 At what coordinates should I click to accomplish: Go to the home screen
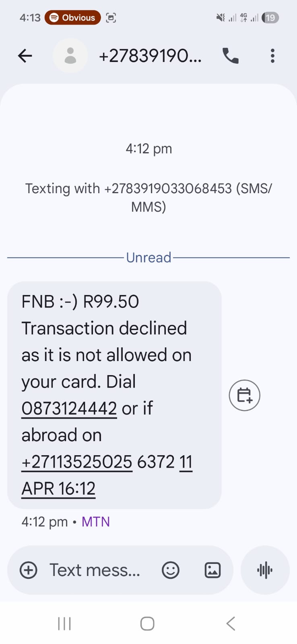[x=147, y=623]
